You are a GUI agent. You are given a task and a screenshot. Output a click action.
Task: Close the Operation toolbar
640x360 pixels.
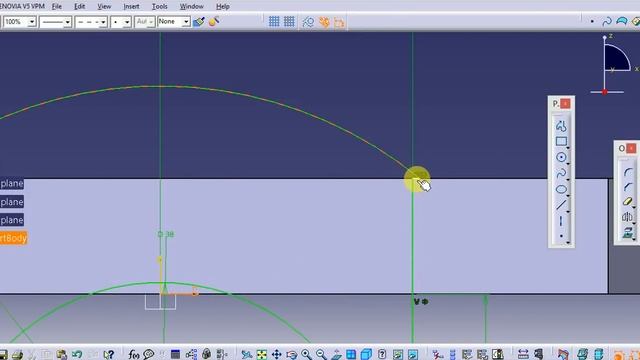(631, 148)
